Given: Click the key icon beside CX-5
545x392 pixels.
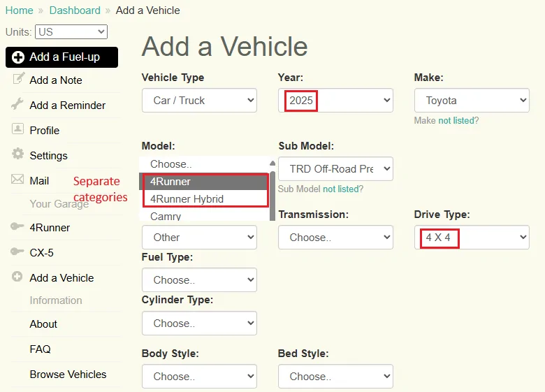Looking at the screenshot, I should click(x=18, y=252).
